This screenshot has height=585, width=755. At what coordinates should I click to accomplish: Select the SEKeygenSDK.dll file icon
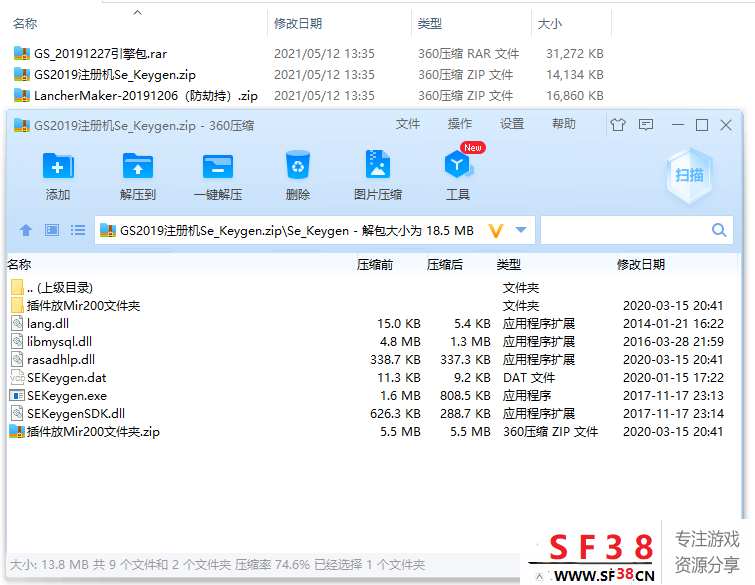coord(17,413)
